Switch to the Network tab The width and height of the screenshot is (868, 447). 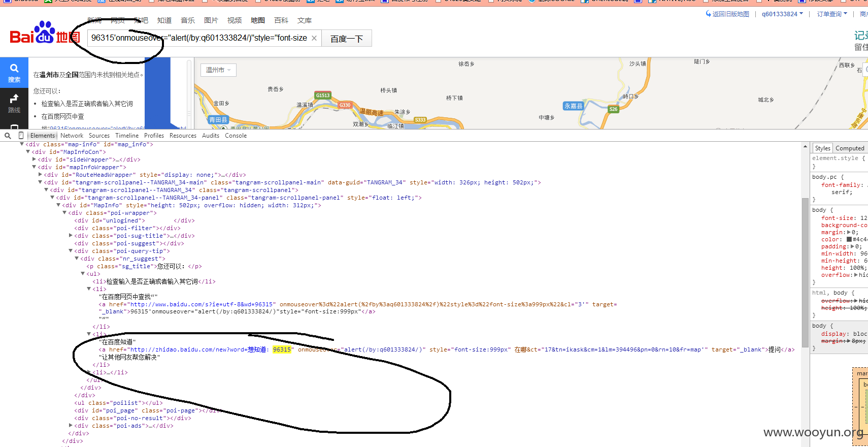tap(72, 136)
